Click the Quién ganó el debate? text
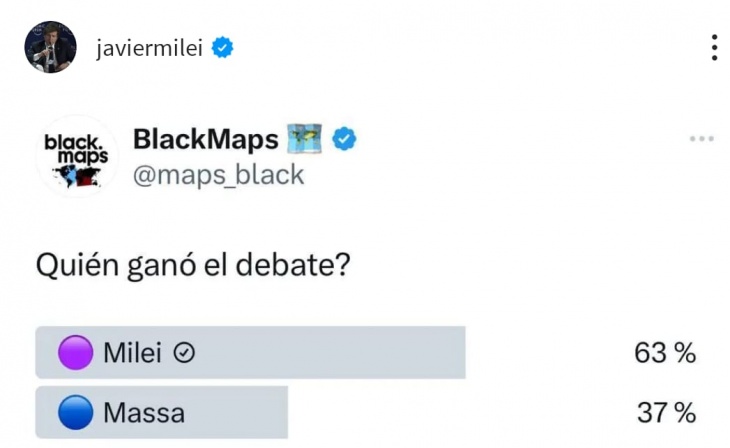This screenshot has width=730, height=448. 193,266
